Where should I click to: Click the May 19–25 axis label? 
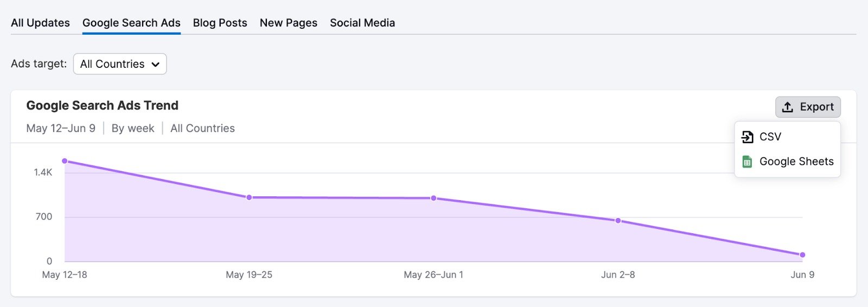coord(249,275)
